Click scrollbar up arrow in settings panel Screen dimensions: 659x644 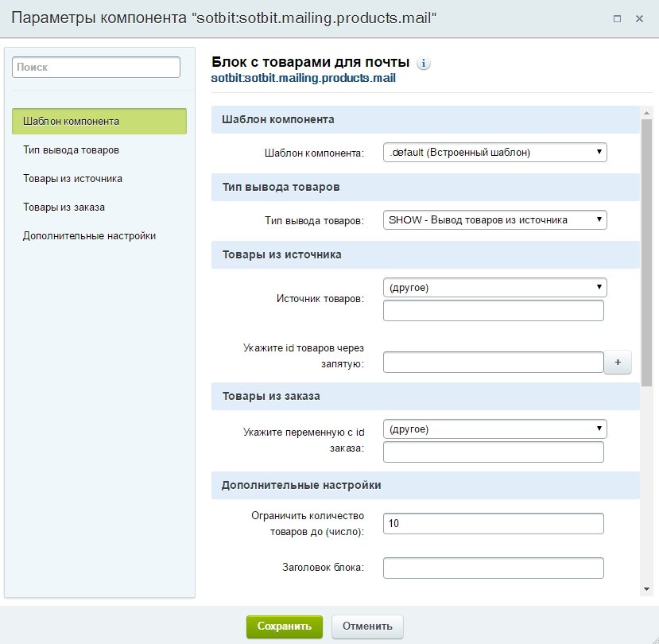(x=646, y=113)
